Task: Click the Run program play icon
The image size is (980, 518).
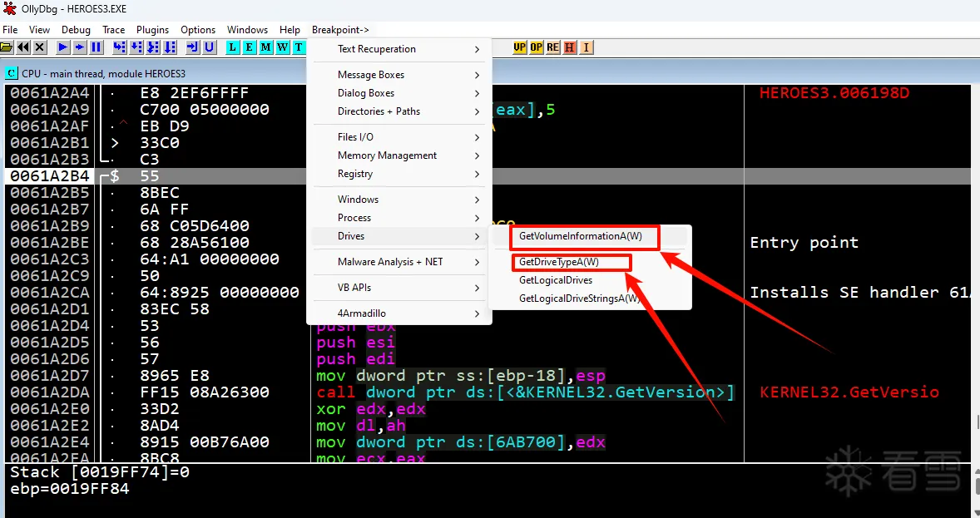Action: tap(63, 47)
